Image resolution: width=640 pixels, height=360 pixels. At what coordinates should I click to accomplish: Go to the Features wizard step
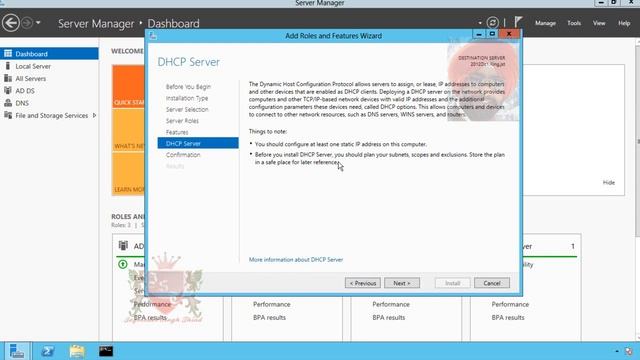point(177,132)
